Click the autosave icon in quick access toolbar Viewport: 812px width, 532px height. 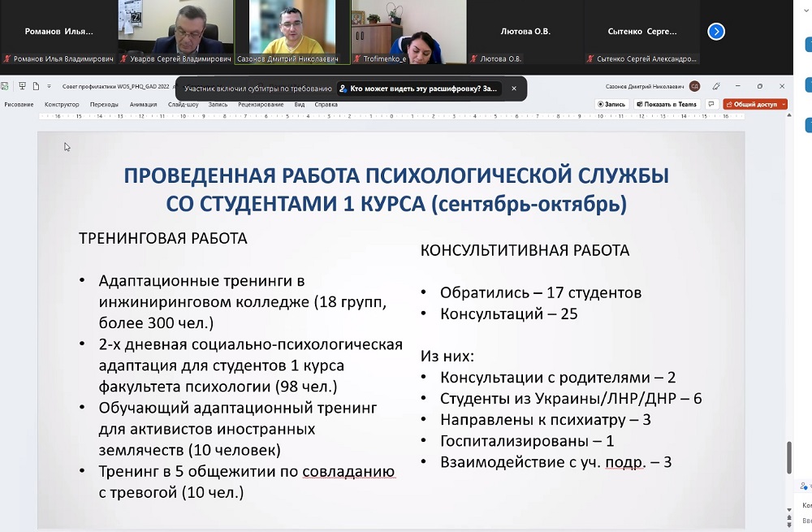click(x=6, y=86)
